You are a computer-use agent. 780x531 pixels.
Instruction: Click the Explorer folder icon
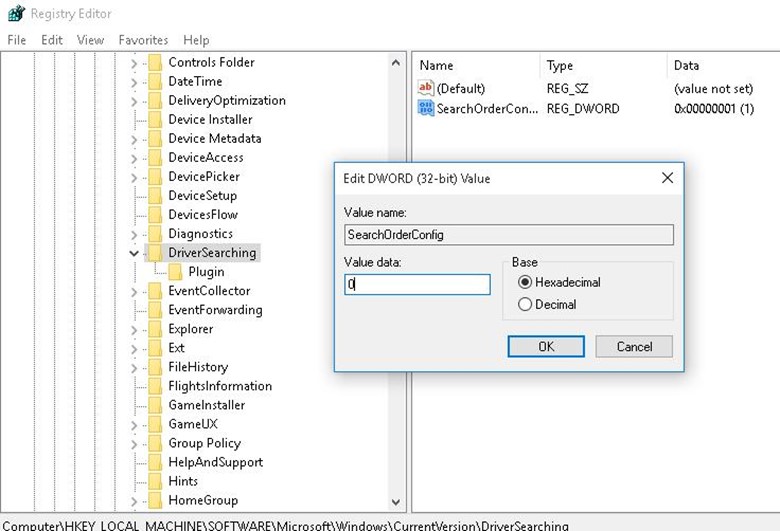155,329
